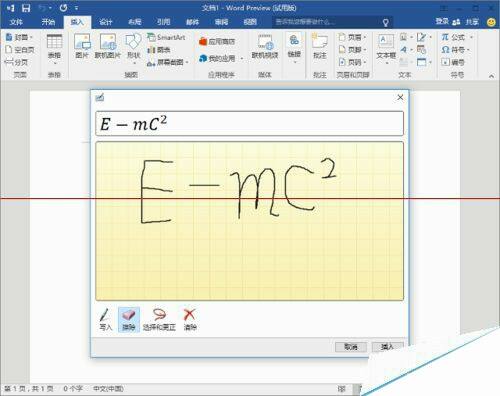Viewport: 500px width, 396px height.
Task: Click the math input dialog title icon
Action: point(100,97)
